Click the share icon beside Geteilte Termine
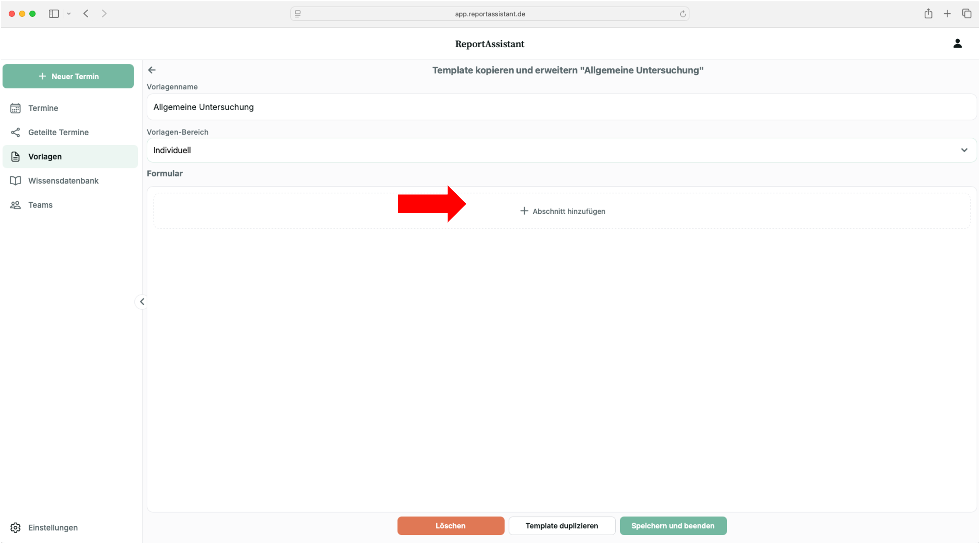This screenshot has width=980, height=544. (15, 133)
